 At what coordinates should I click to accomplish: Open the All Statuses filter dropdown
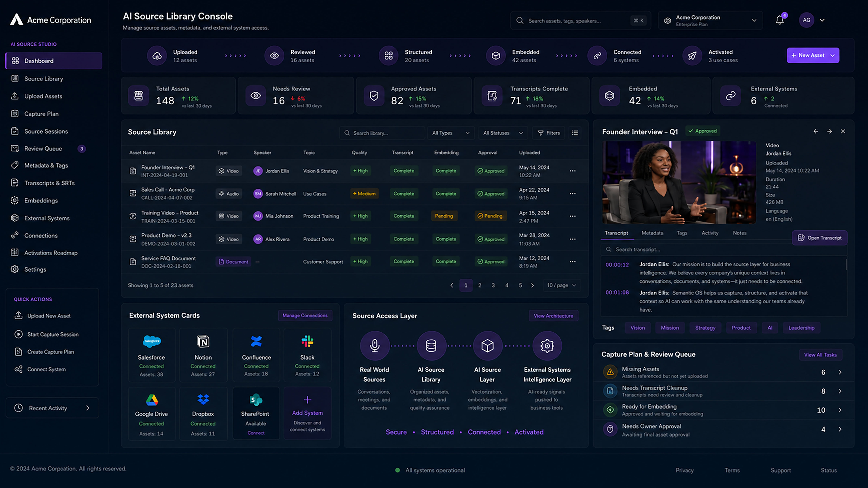pos(503,133)
